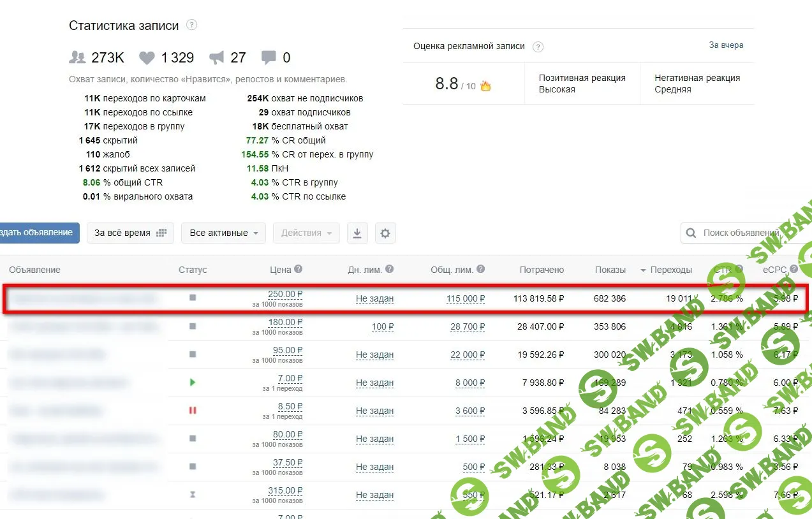Edit the price 315.00 ₽
812x519 pixels.
point(285,490)
